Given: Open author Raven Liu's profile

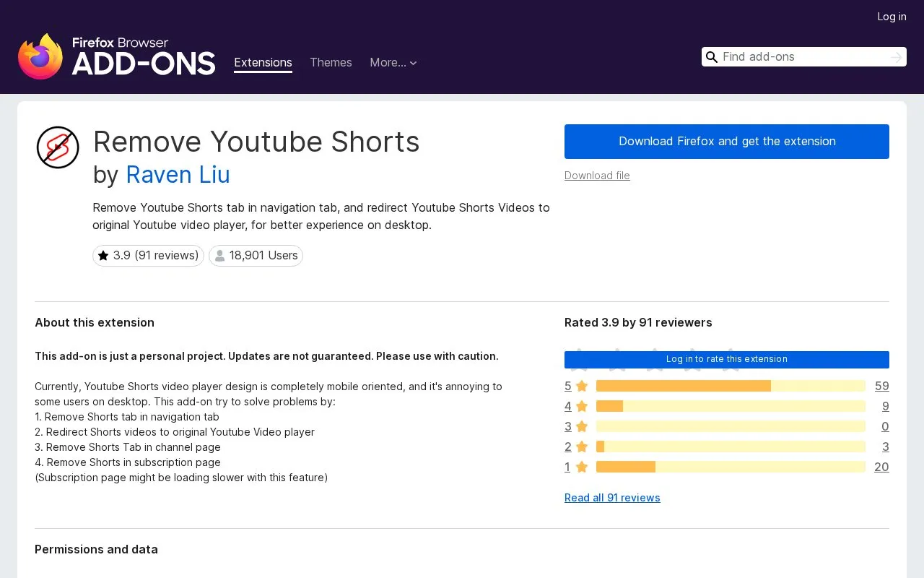Looking at the screenshot, I should coord(178,175).
